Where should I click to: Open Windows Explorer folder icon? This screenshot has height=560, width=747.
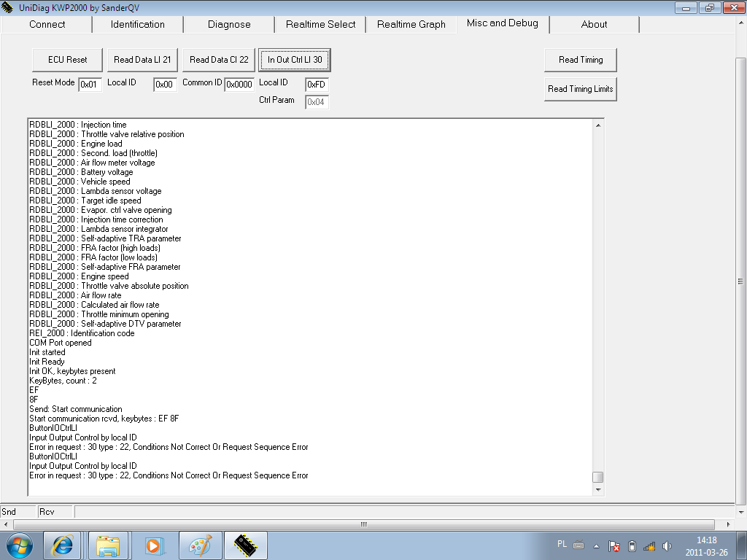click(108, 545)
